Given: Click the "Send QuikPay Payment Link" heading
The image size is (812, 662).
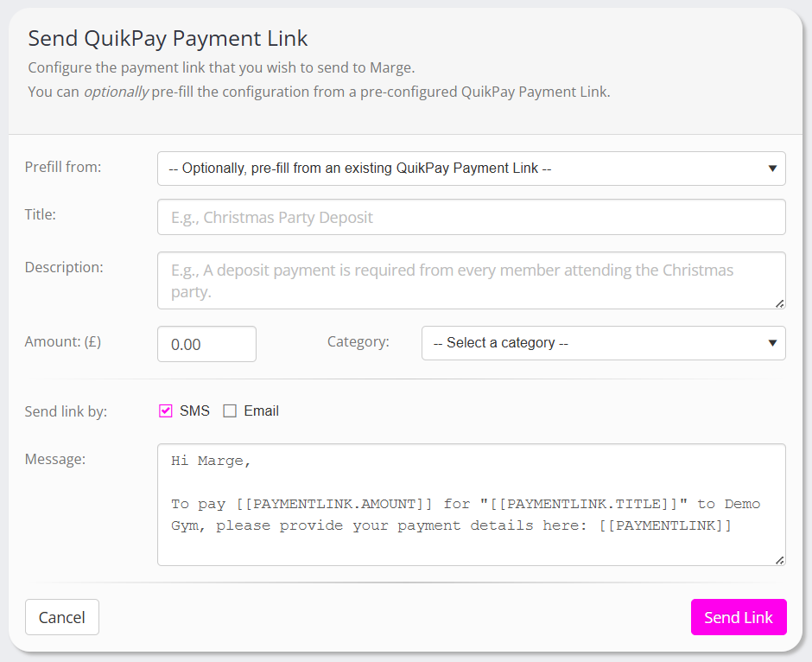Looking at the screenshot, I should [168, 38].
